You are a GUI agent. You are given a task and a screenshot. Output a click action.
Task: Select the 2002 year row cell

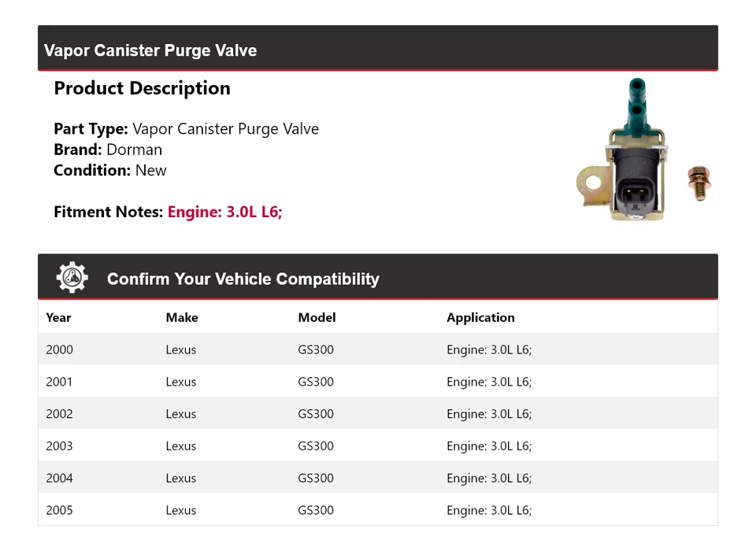(x=59, y=414)
